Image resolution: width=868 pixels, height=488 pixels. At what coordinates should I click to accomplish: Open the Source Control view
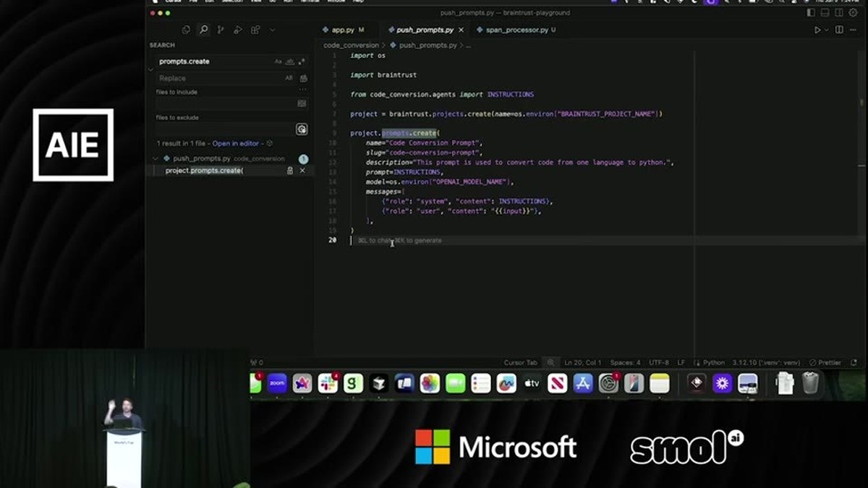click(221, 30)
